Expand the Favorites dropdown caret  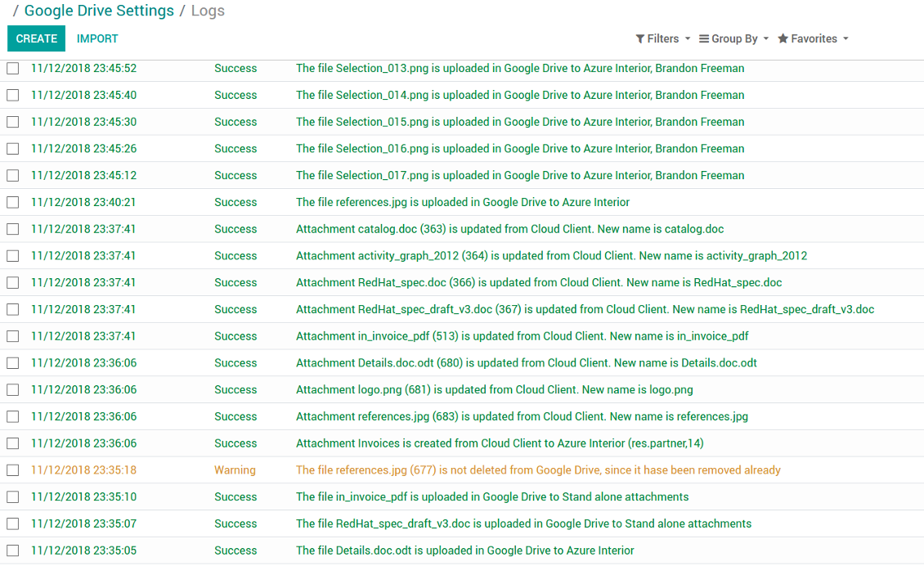pyautogui.click(x=846, y=39)
